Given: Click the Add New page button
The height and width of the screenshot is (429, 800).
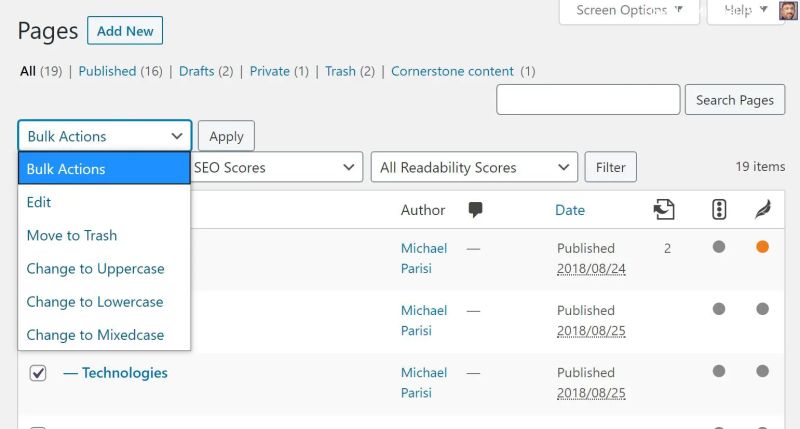Looking at the screenshot, I should [125, 31].
